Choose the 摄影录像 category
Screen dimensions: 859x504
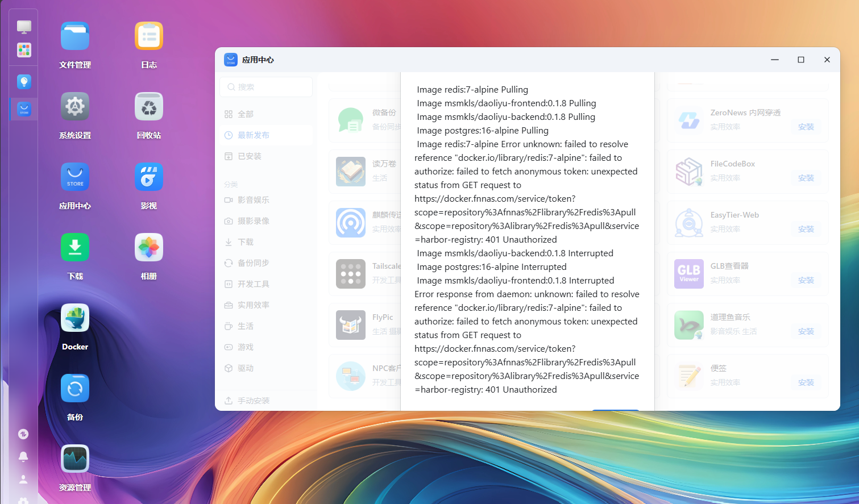(x=266, y=221)
